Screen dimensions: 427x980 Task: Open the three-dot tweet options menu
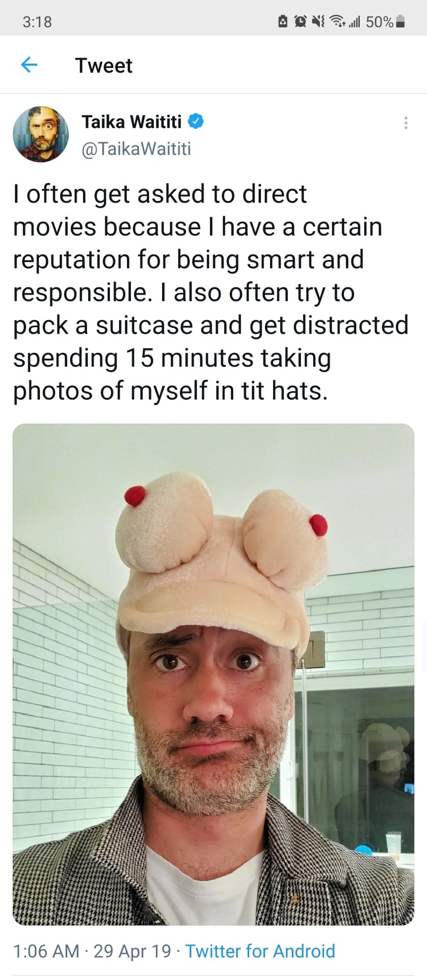click(406, 123)
